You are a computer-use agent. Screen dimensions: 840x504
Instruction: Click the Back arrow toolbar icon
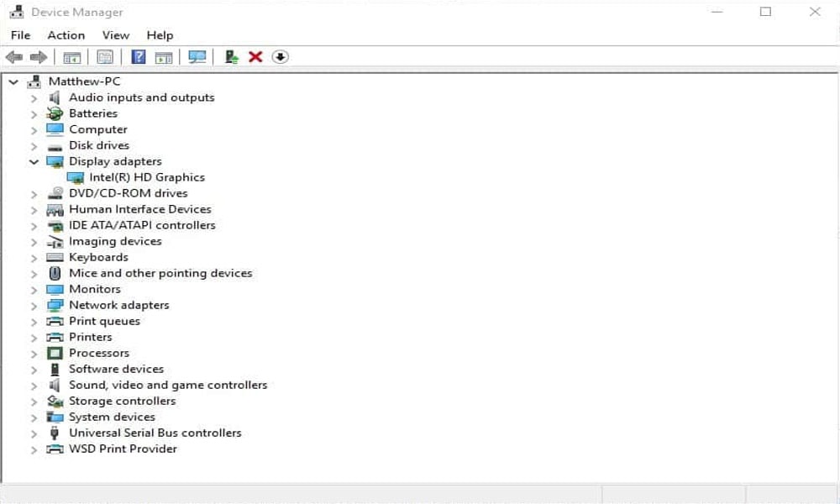point(14,57)
